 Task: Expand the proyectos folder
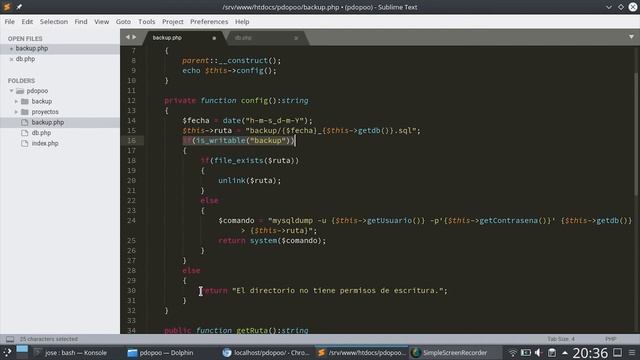(x=16, y=112)
